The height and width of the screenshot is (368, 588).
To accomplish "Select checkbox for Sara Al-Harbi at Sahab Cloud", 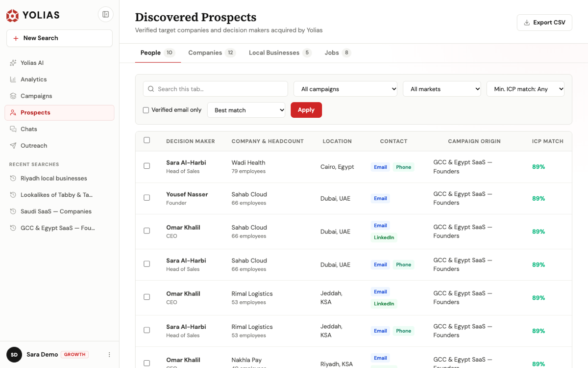I will (147, 264).
